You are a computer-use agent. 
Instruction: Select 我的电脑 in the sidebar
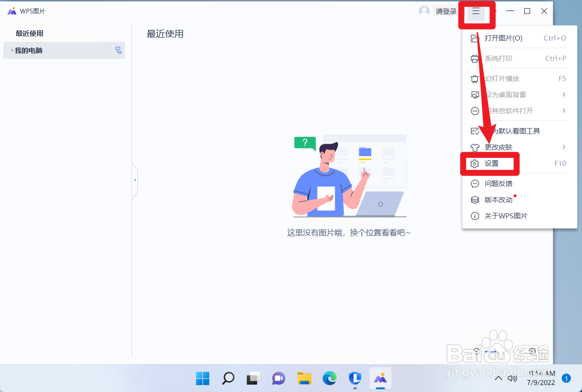pos(64,51)
